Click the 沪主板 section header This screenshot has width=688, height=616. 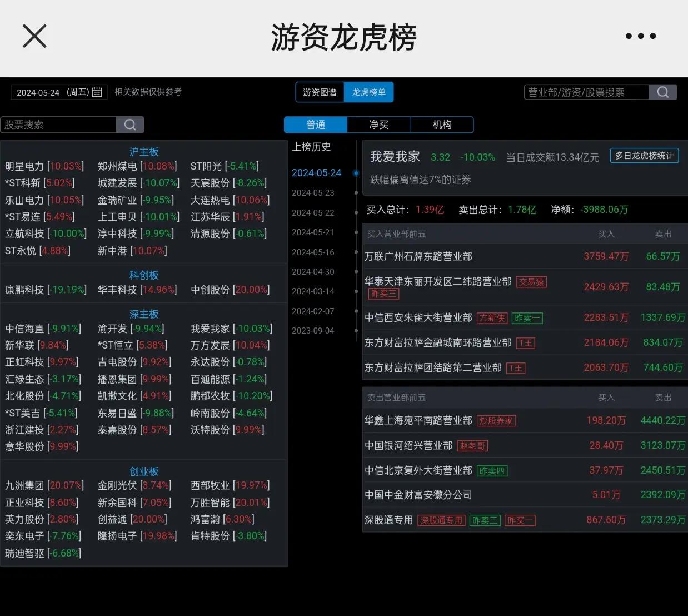[x=144, y=152]
